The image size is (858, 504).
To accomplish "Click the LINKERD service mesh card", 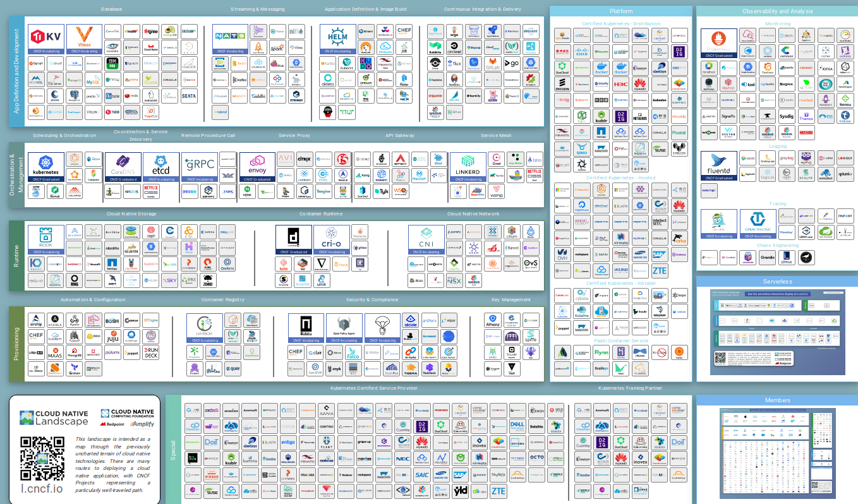I will (468, 167).
